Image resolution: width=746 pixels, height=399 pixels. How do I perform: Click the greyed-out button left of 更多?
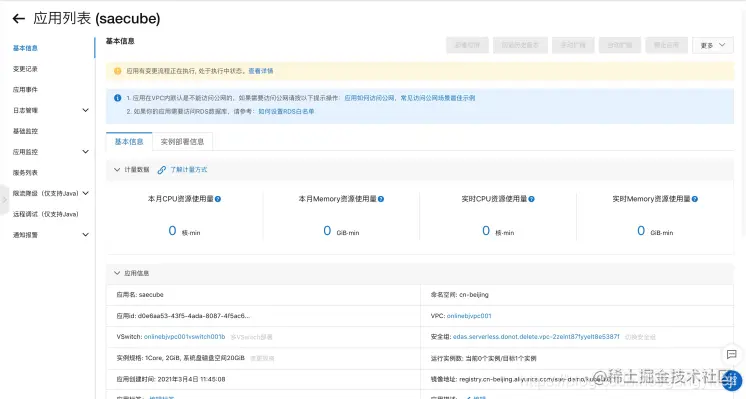click(x=667, y=45)
